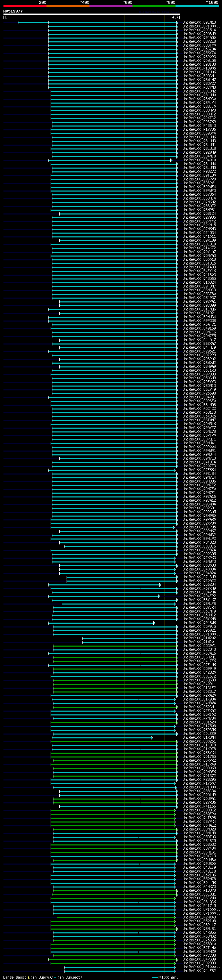Screen dimensions: 222x980
Task: Select hit UniRef100_Q9C5L4
Action: click(199, 30)
